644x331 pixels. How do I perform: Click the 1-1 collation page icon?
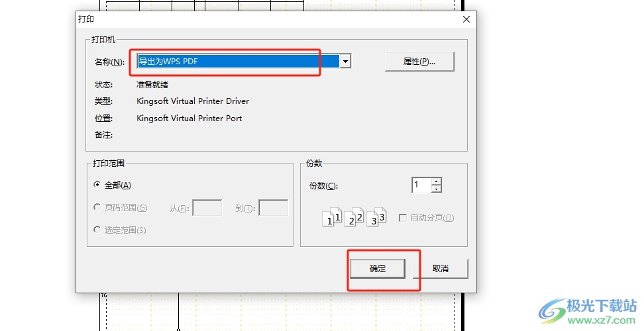pos(332,217)
